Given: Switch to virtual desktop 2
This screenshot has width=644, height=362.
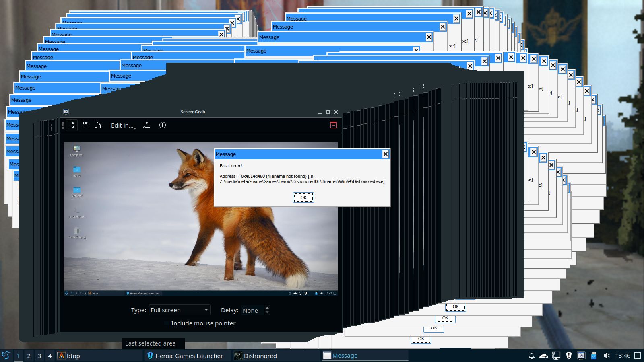Looking at the screenshot, I should coord(29,356).
